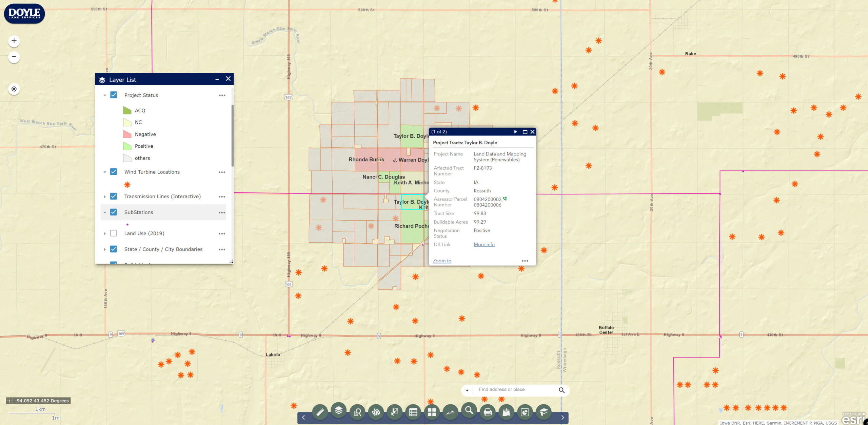Collapse the Project Status legend
Screen dimensions: 868x425
coord(105,95)
